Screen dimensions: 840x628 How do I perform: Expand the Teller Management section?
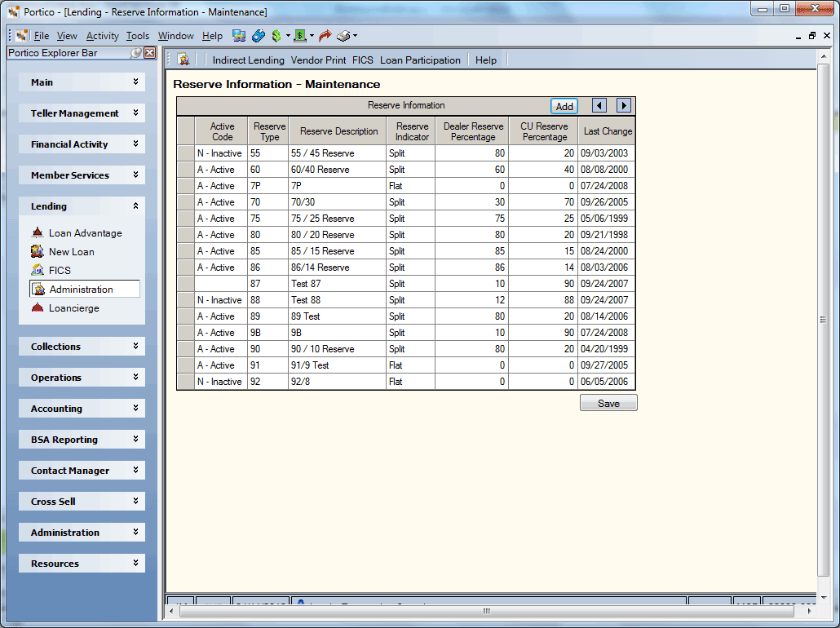click(82, 113)
